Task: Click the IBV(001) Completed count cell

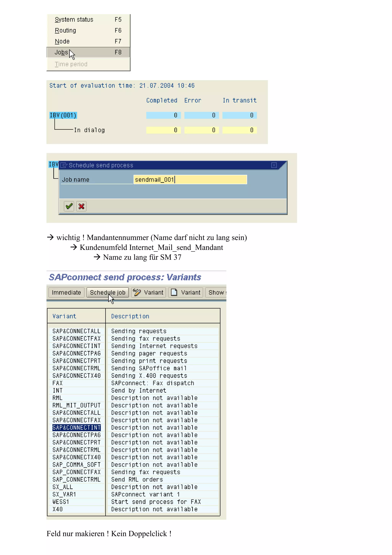Action: (x=163, y=115)
